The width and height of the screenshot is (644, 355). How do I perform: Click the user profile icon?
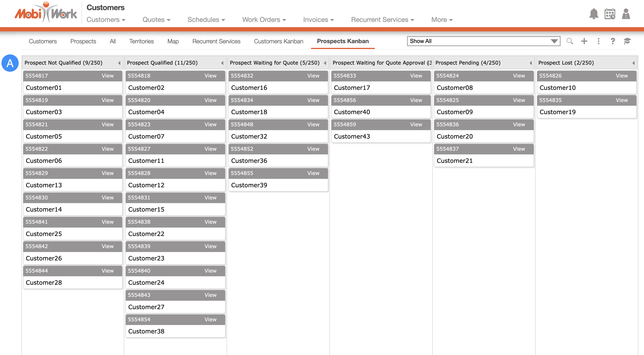[626, 14]
